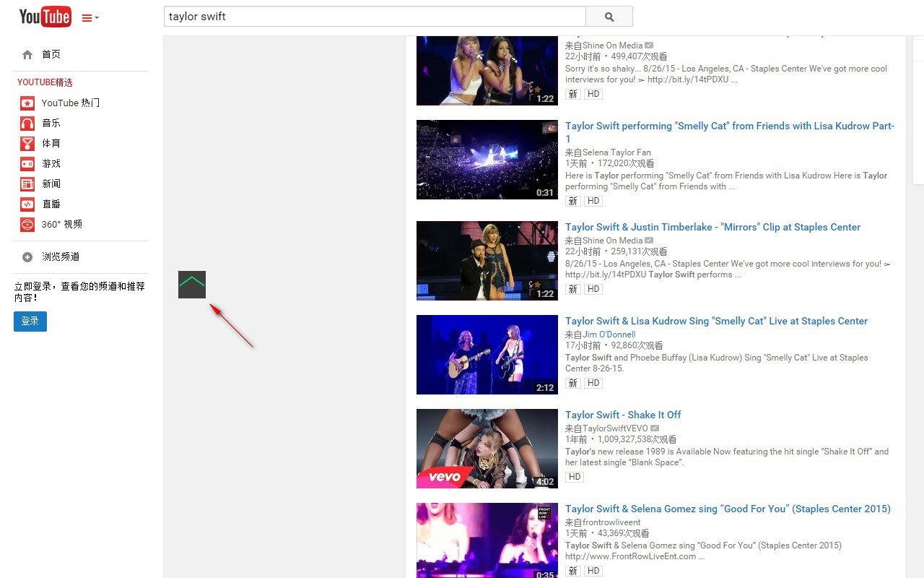Viewport: 924px width, 578px height.
Task: Open Lisa Kudrow Smelly Cat Live title
Action: 716,321
